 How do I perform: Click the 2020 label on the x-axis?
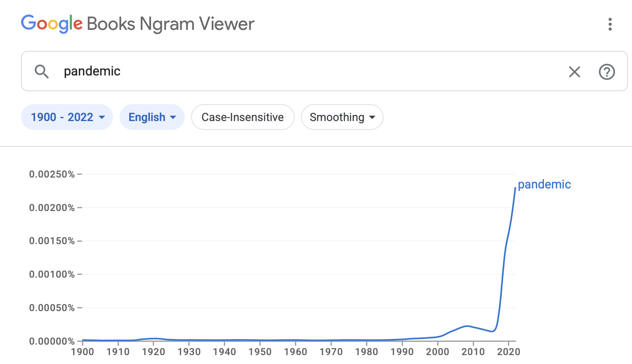[x=508, y=352]
